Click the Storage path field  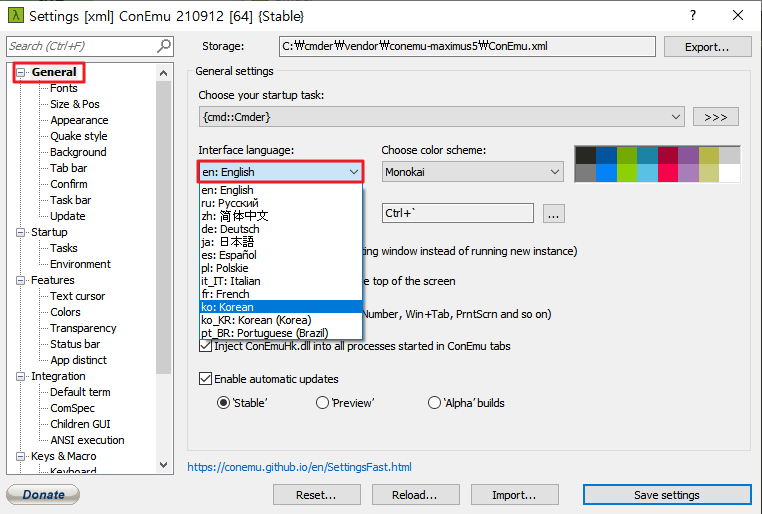pyautogui.click(x=468, y=46)
